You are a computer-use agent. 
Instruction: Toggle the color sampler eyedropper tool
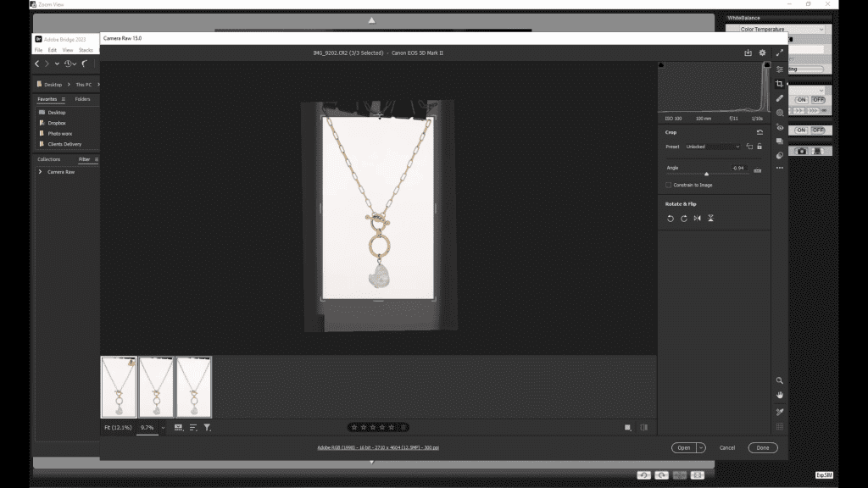click(780, 412)
